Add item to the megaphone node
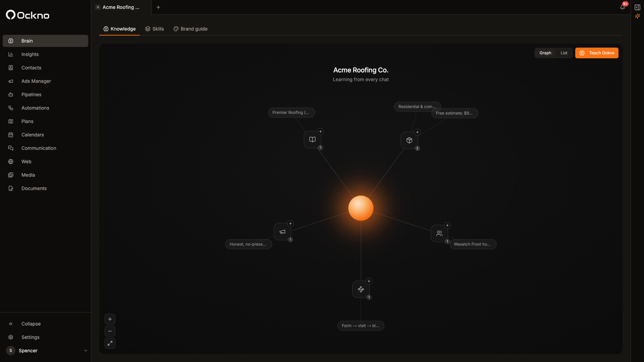Viewport: 644px width, 362px height. point(290,224)
